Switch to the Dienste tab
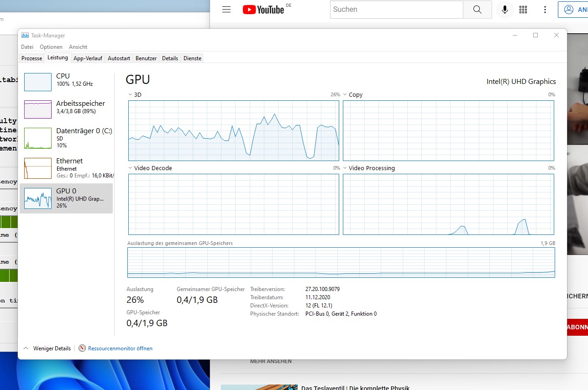 192,58
